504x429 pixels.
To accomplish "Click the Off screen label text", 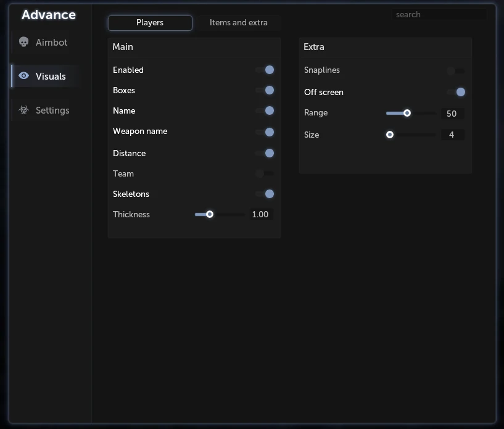I will pos(324,93).
